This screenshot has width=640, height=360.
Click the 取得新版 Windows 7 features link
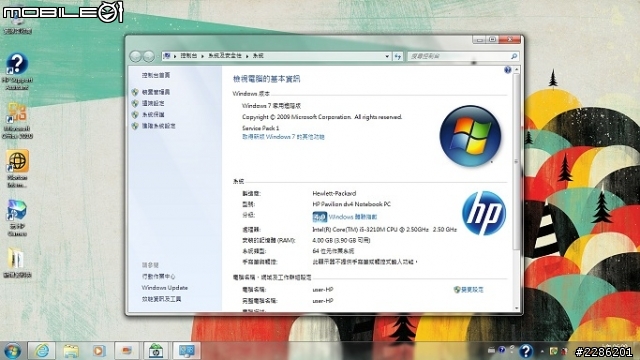point(283,137)
